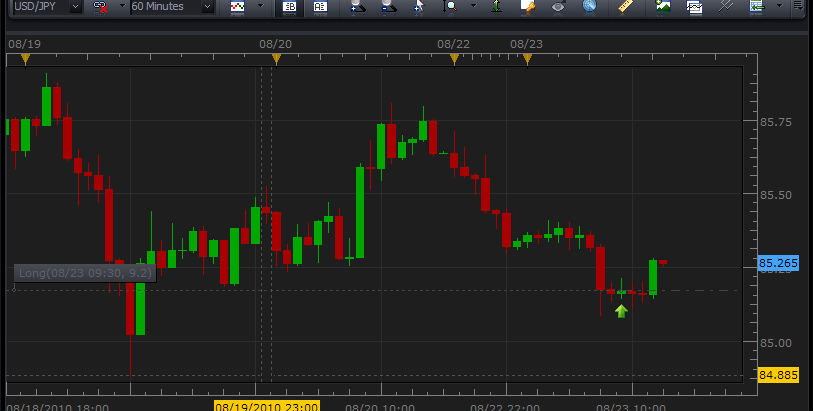This screenshot has height=411, width=813.
Task: Click the unlink chart icon with red X
Action: pyautogui.click(x=100, y=7)
